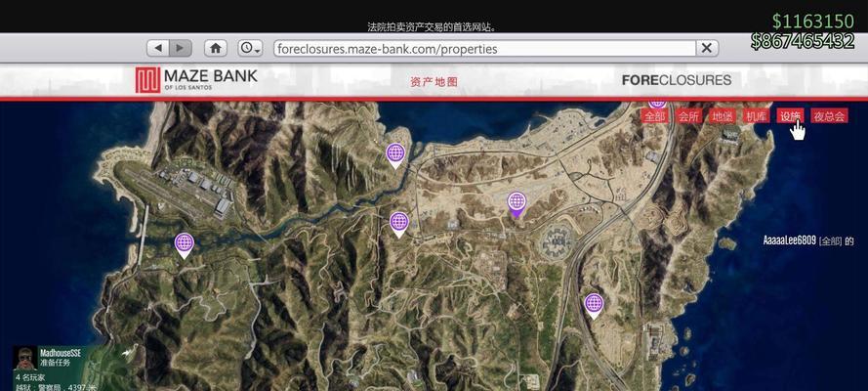868x391 pixels.
Task: Select the facility pin beside the southeast highway
Action: coord(594,306)
